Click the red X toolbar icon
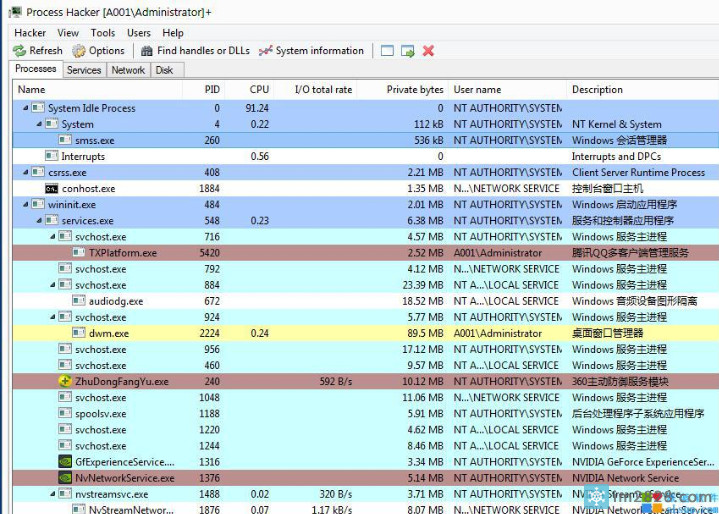 point(428,51)
